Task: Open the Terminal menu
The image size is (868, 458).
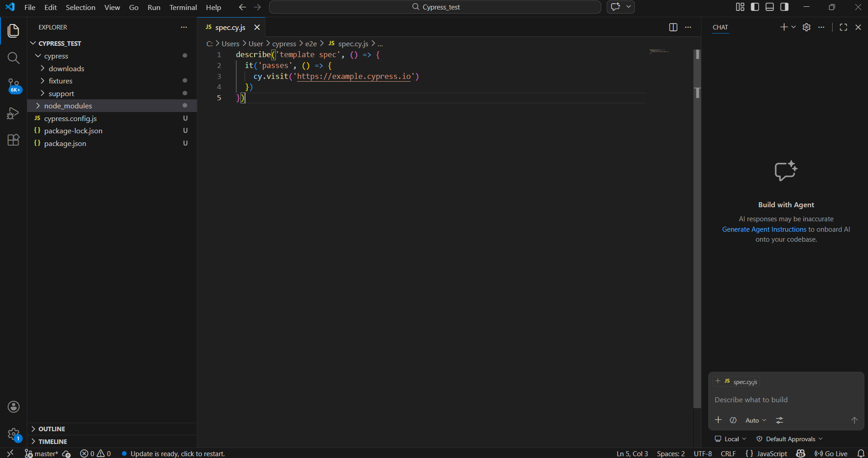Action: (183, 7)
